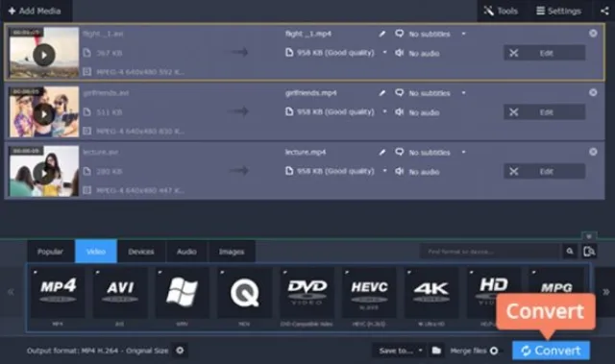
Task: Open quality size dropdown for flight_1.mp4
Action: [x=384, y=53]
